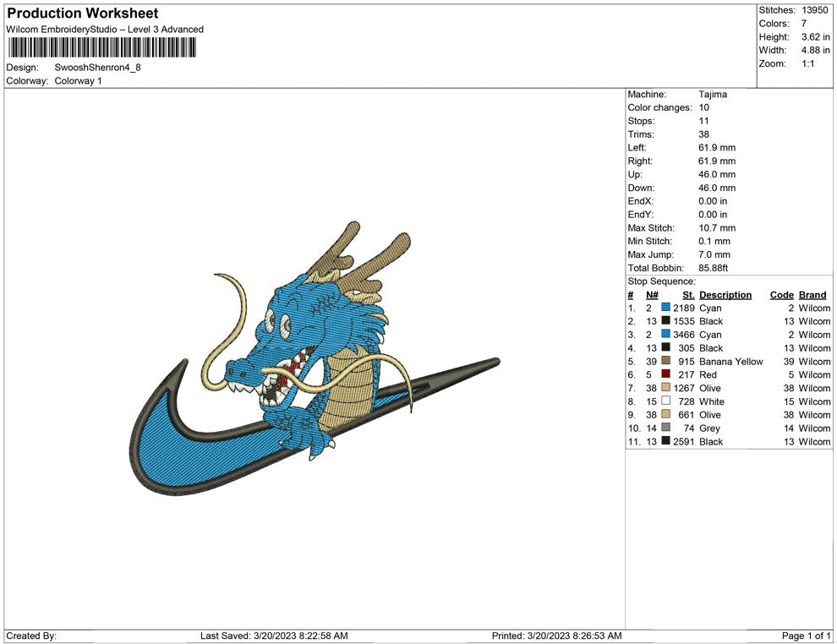The image size is (837, 644).
Task: Click the 'Colorway 1' value
Action: tap(78, 81)
